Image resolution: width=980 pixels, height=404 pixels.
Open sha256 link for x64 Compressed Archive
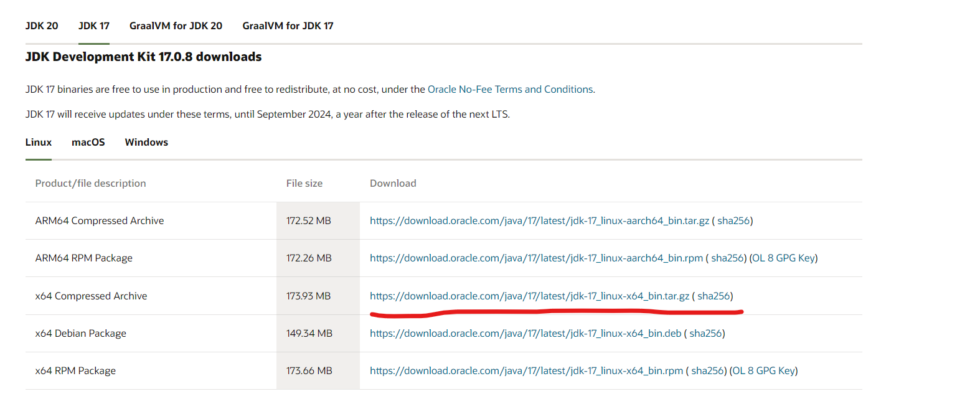[714, 296]
